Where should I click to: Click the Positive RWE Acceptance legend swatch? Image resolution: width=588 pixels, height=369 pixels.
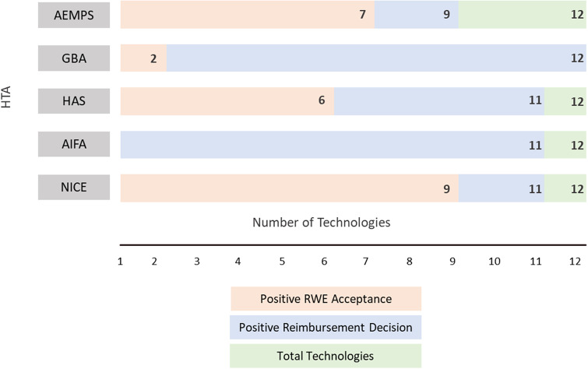click(x=326, y=299)
